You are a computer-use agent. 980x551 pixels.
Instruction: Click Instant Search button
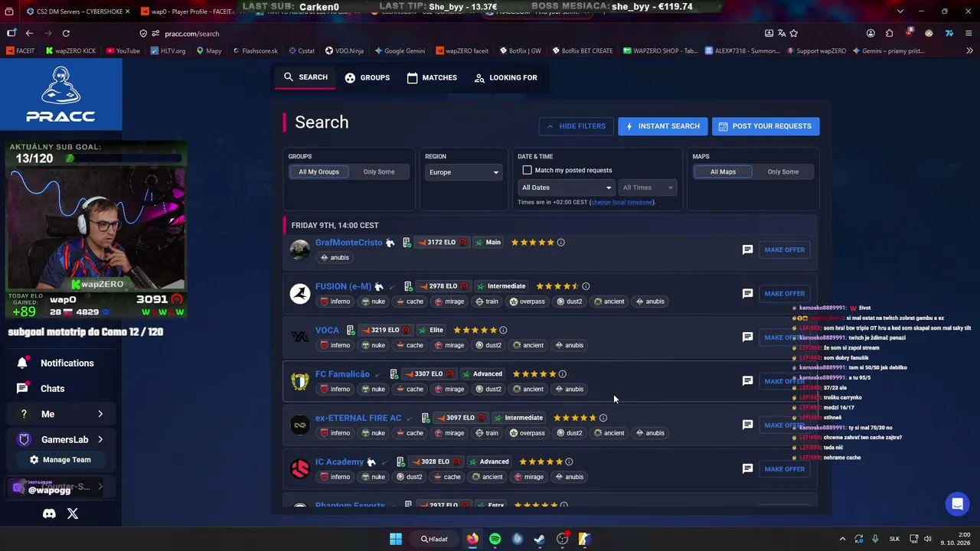[662, 126]
